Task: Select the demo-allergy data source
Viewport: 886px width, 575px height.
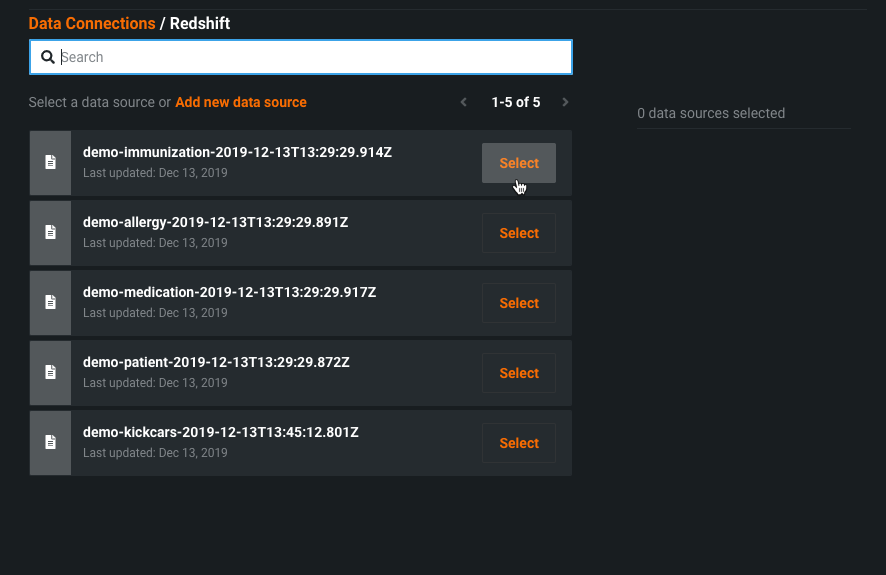Action: (519, 233)
